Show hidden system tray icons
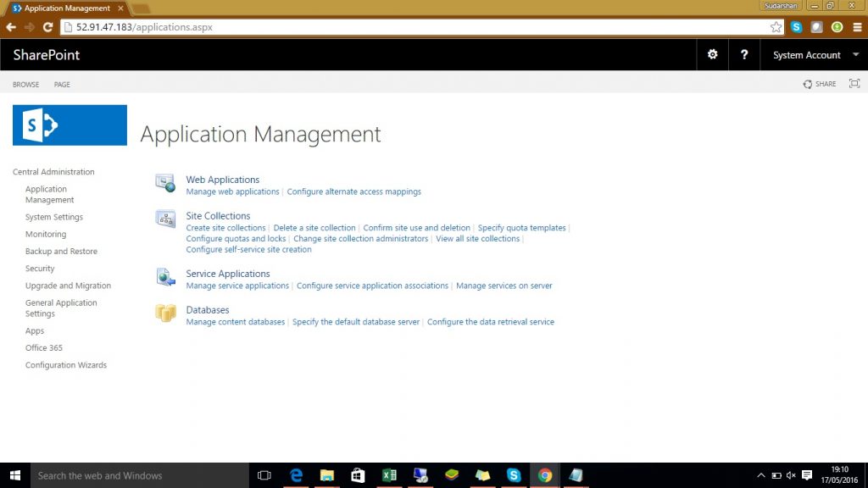 click(760, 475)
